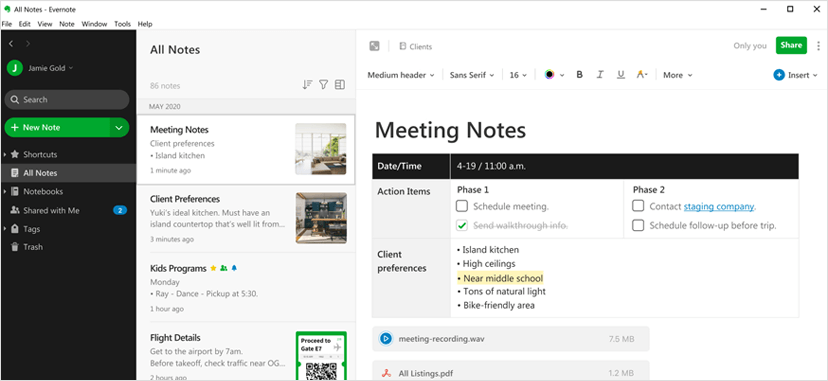Click the Shared with Me people icon

tap(15, 211)
